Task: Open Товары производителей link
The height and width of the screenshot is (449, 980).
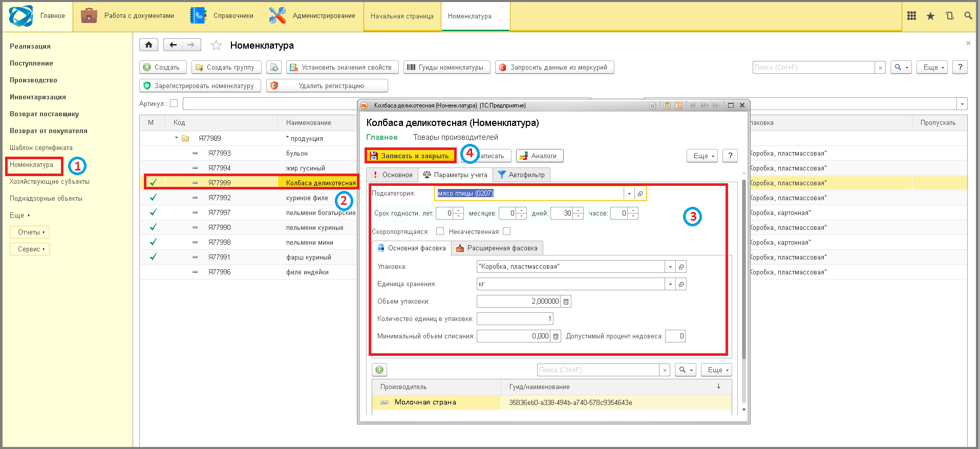Action: [x=456, y=137]
